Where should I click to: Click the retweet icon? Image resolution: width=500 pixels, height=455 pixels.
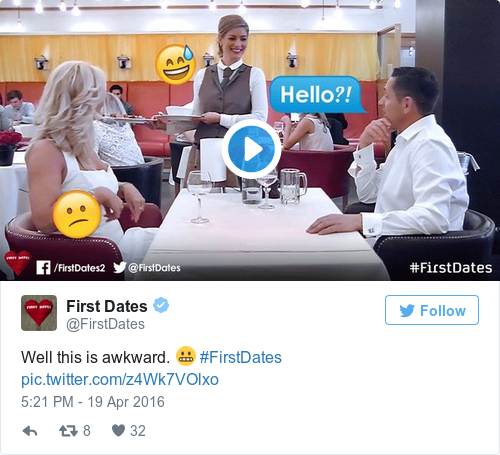pos(68,431)
